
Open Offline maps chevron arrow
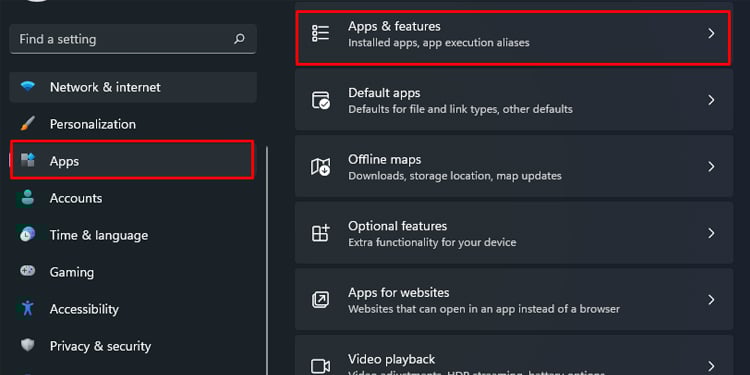[711, 166]
